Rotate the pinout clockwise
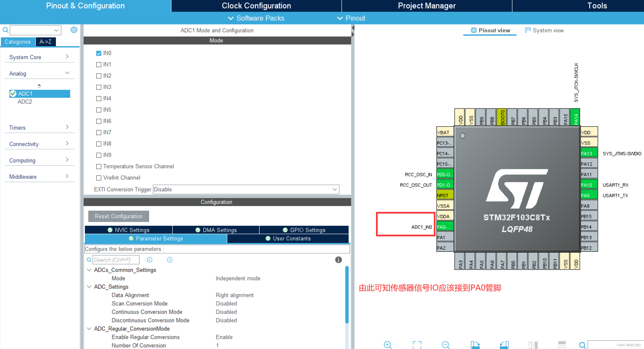Image resolution: width=644 pixels, height=349 pixels. 475,344
